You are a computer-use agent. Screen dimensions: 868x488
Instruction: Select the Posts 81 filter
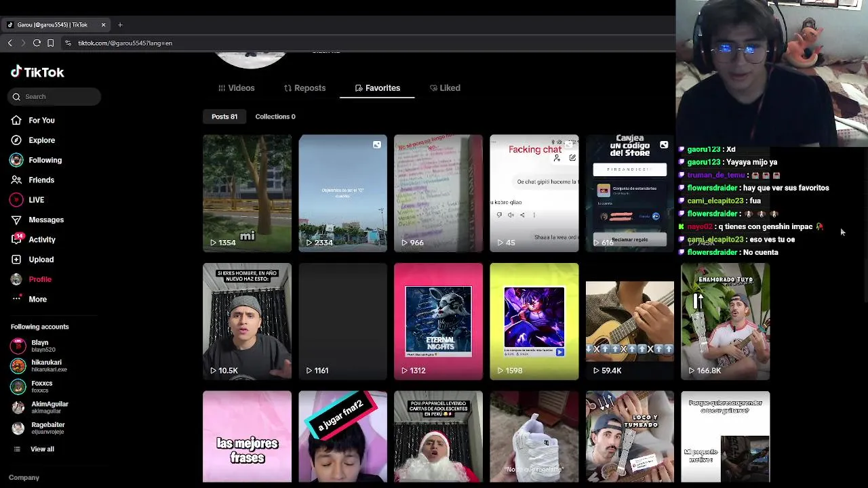(224, 117)
